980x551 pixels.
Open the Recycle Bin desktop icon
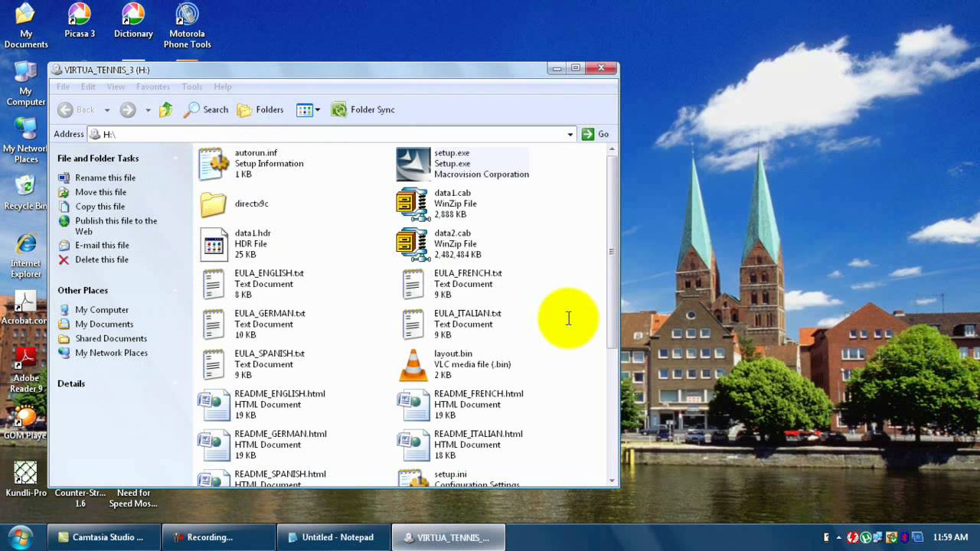coord(25,193)
